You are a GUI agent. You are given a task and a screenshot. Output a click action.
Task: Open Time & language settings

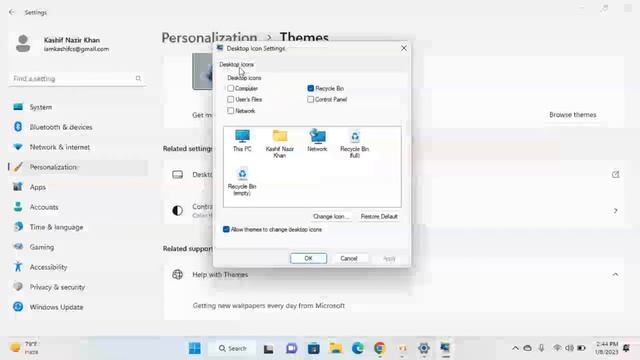coord(78,227)
